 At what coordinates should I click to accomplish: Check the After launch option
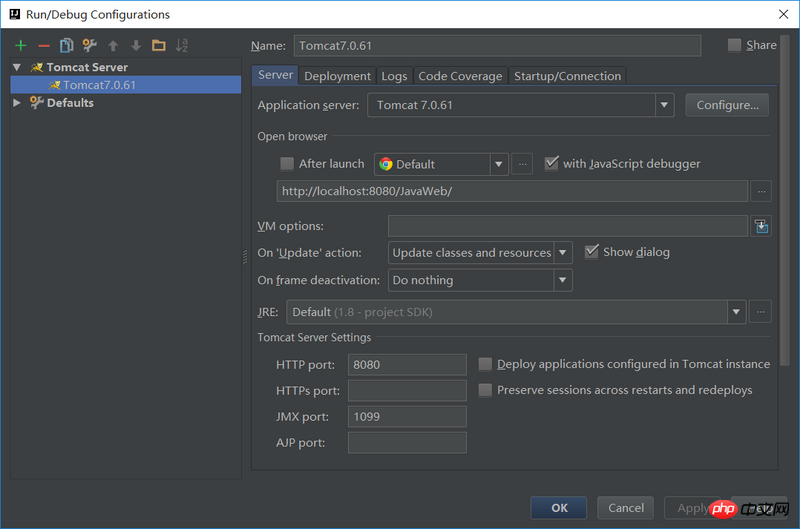[x=287, y=164]
